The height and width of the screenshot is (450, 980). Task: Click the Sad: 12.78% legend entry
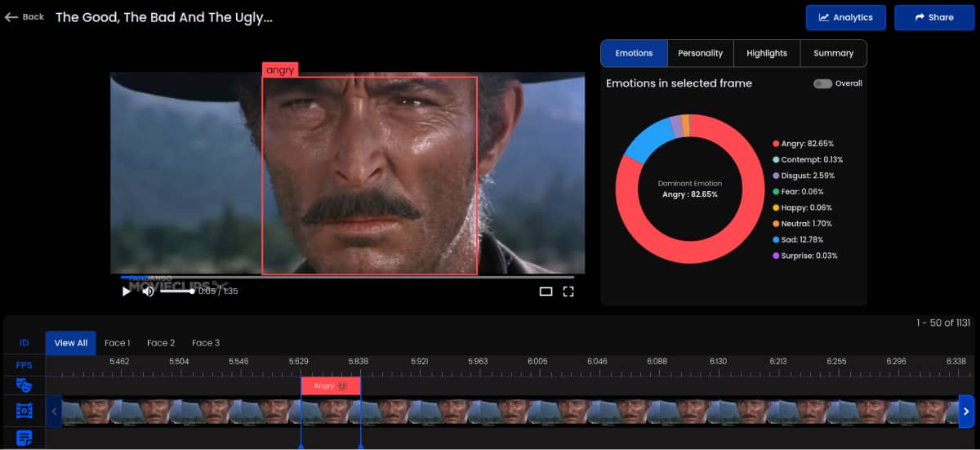798,239
